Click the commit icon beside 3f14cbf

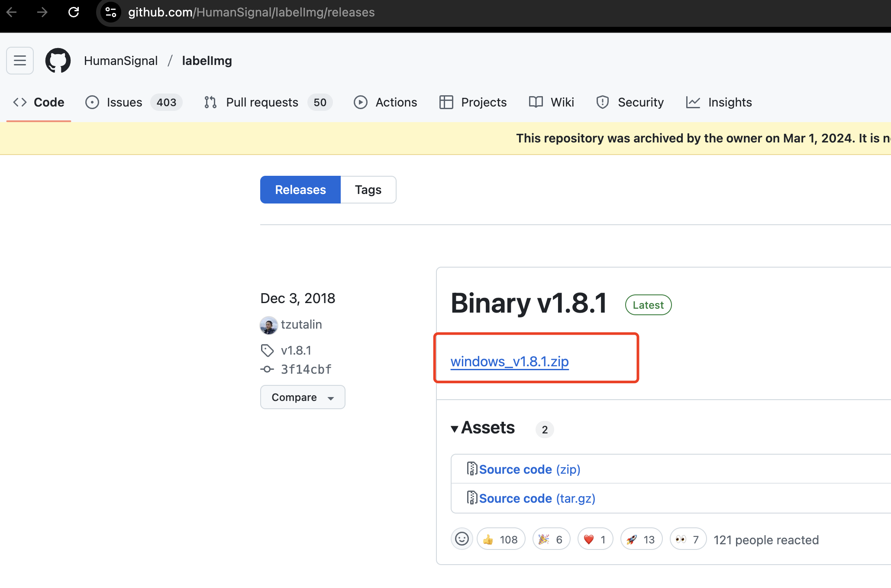click(x=267, y=369)
